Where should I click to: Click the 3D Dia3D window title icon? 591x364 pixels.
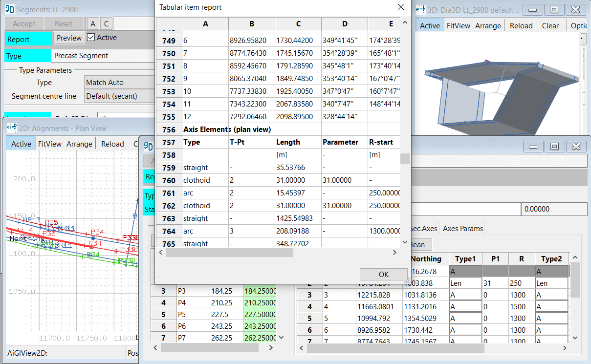pos(420,10)
